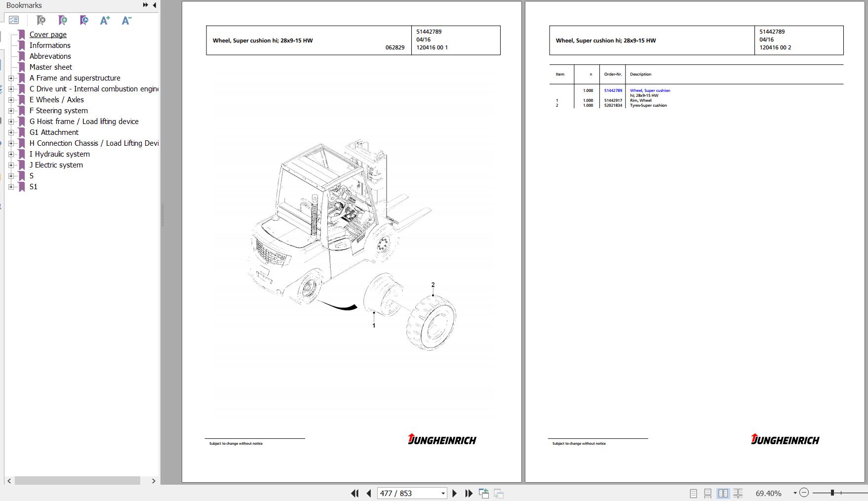Screen dimensions: 868x501
Task: Select the S1 bookmark label
Action: tap(34, 187)
